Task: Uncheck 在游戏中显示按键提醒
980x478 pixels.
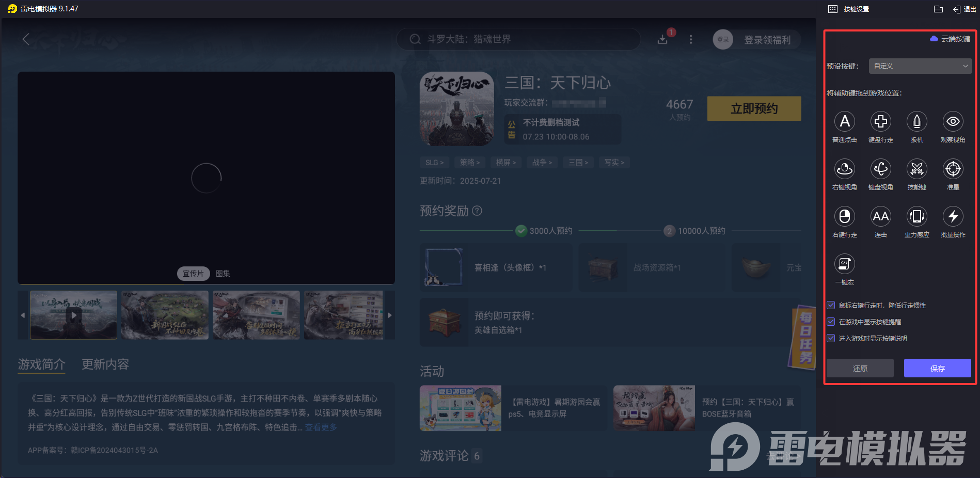Action: (x=830, y=322)
